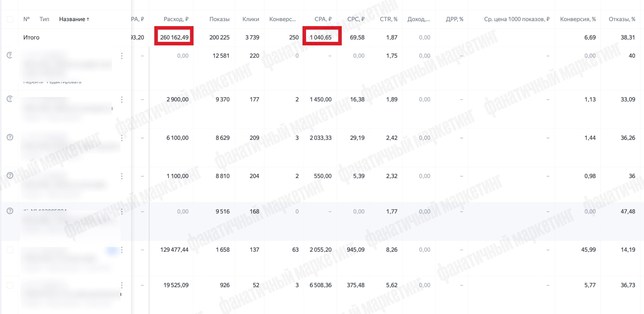This screenshot has height=314, width=644.
Task: Tick the select-all checkbox in table header
Action: pyautogui.click(x=10, y=19)
